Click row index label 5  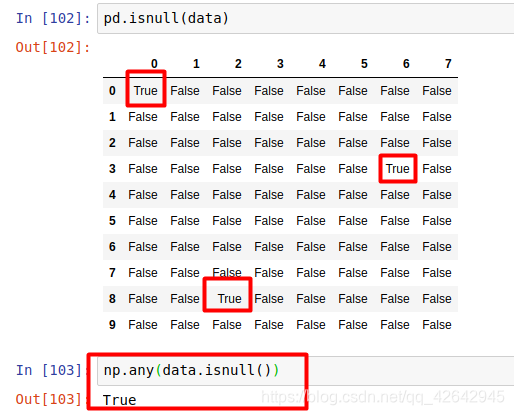(x=112, y=221)
